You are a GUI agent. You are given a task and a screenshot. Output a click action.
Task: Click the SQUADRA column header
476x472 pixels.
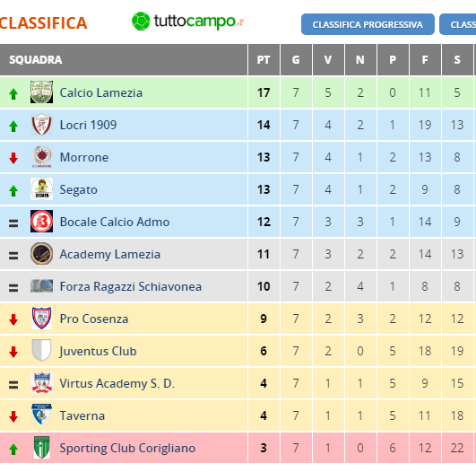coord(36,59)
